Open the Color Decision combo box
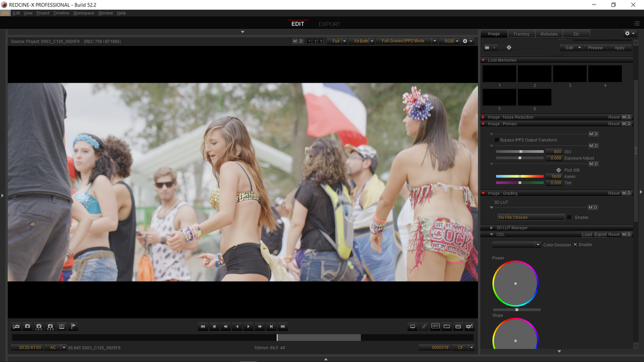Screen dimensions: 644x362 coord(516,244)
